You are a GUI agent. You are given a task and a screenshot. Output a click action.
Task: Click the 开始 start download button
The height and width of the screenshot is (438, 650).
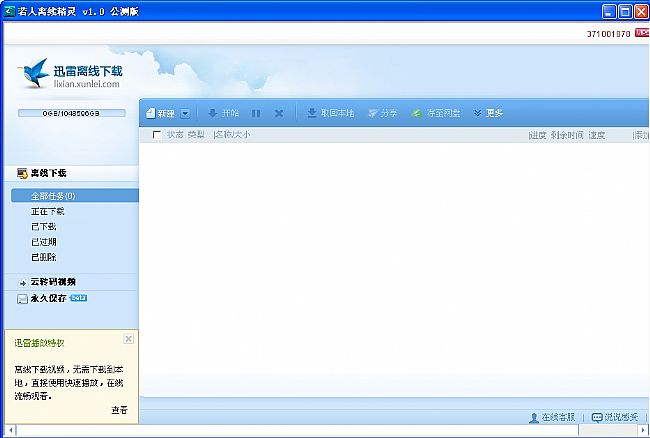coord(223,113)
